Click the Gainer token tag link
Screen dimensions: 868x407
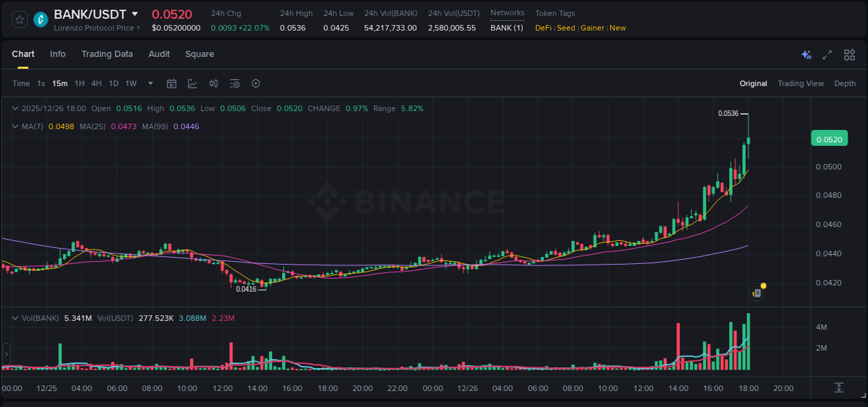click(x=592, y=28)
